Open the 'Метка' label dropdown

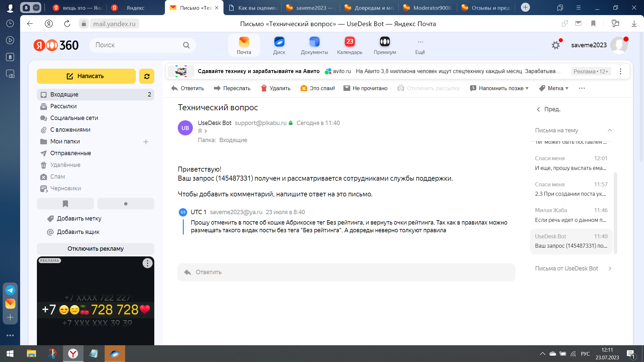click(x=554, y=88)
